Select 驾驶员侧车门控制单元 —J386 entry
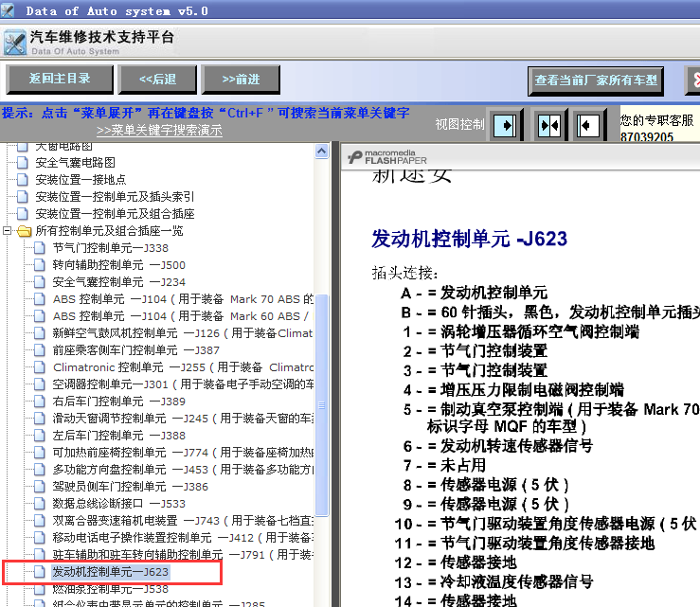 pyautogui.click(x=131, y=487)
